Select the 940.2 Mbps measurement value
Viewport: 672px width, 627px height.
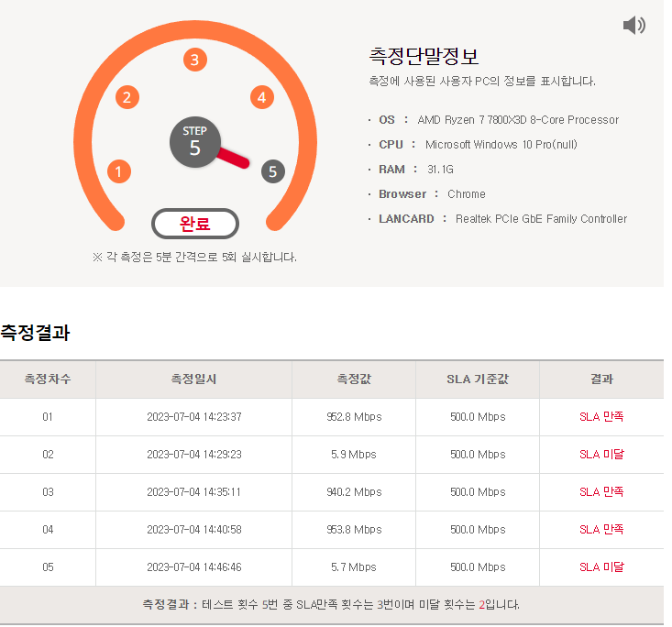(354, 492)
